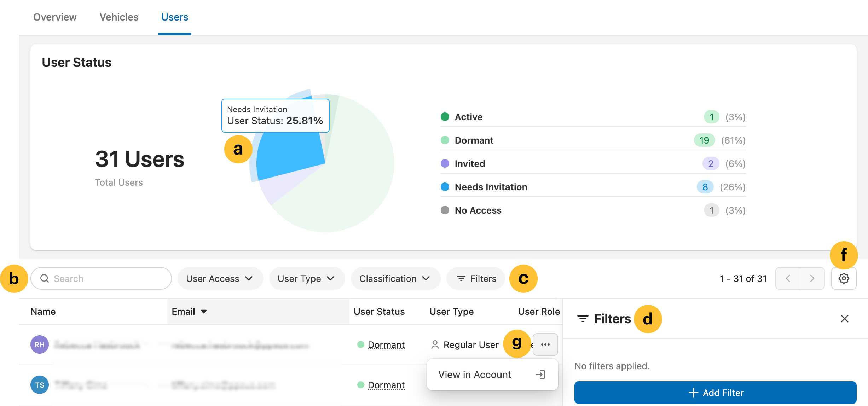Click the search magnifier icon

pos(45,278)
